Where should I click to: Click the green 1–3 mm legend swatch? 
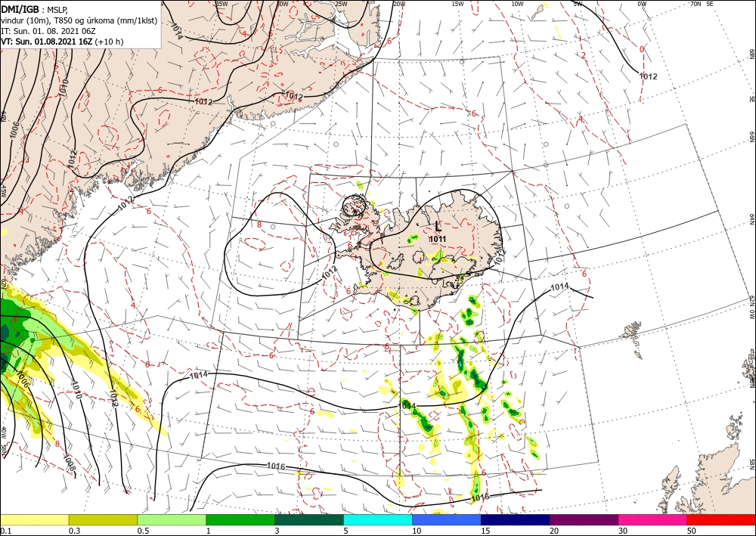(240, 519)
